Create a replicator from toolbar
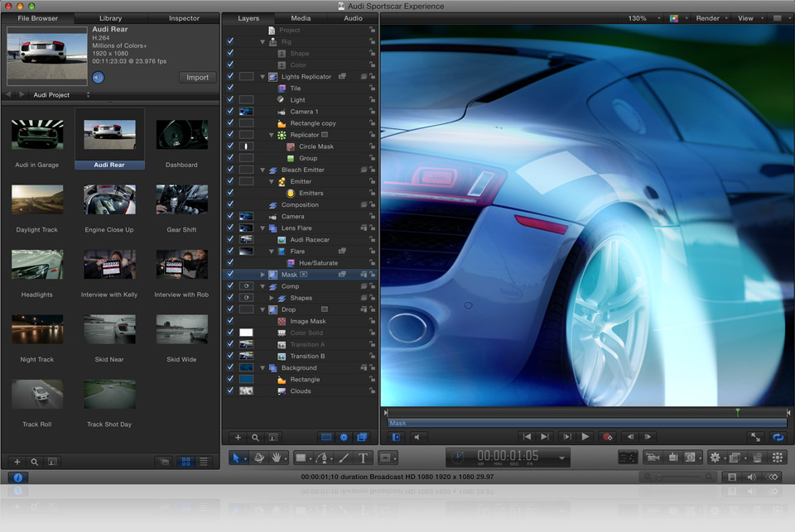Screen dimensions: 795x532 [778, 458]
